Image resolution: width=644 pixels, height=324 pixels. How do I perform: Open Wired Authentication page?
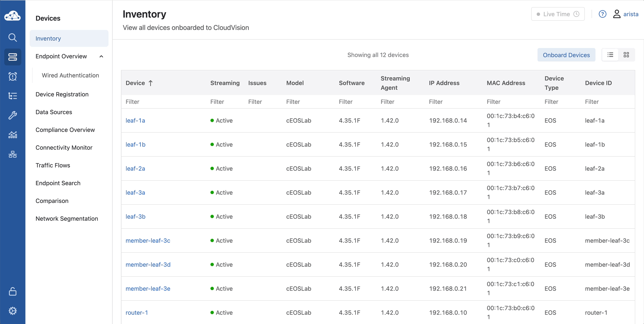[70, 75]
